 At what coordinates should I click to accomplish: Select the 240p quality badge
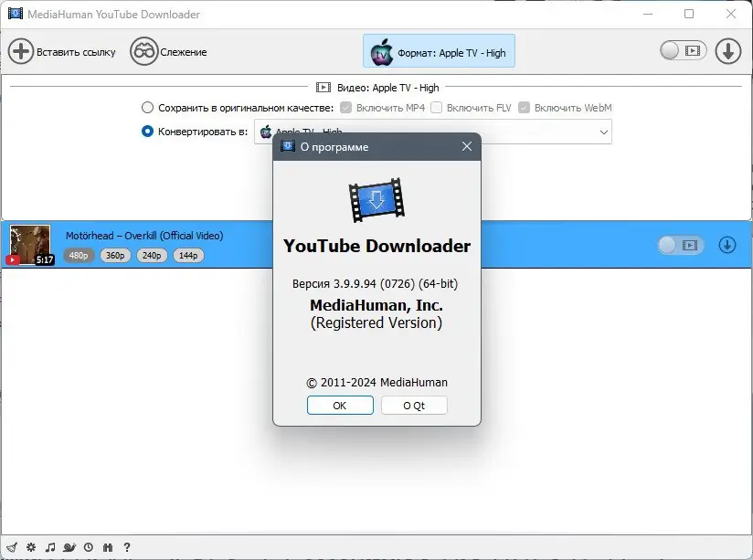[x=152, y=256]
